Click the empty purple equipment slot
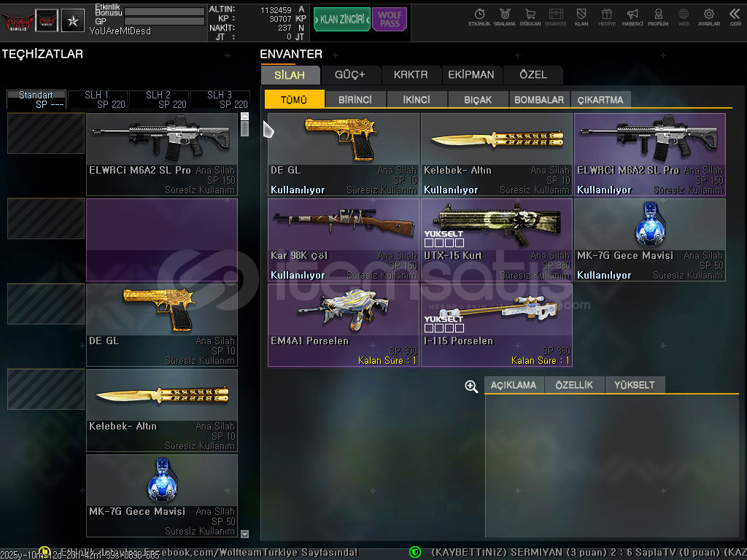747x560 pixels. coord(162,240)
